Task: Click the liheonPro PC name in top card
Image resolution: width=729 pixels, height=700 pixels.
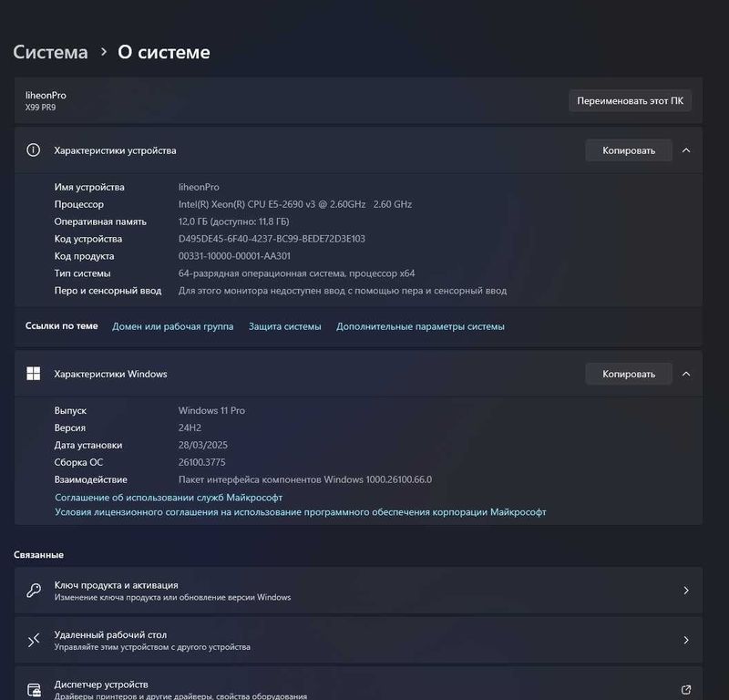Action: coord(46,96)
